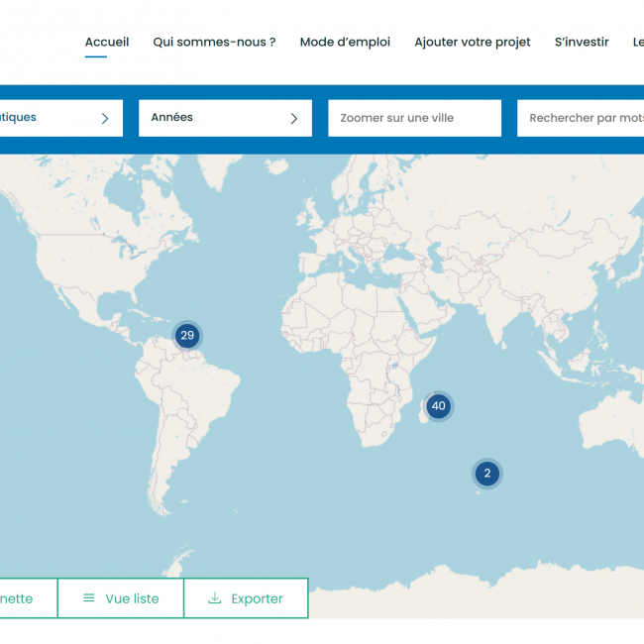
Task: Focus the Zoomer sur une ville field
Action: 414,118
